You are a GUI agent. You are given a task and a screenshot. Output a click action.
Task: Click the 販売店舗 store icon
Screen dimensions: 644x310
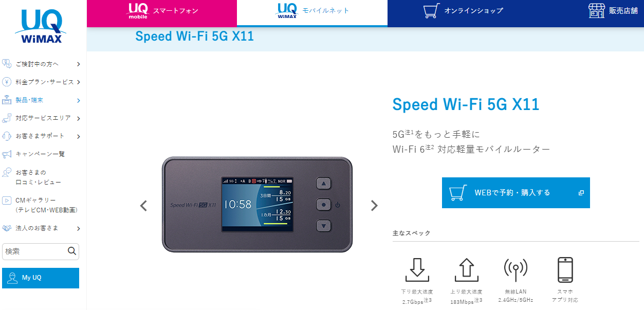pyautogui.click(x=596, y=10)
